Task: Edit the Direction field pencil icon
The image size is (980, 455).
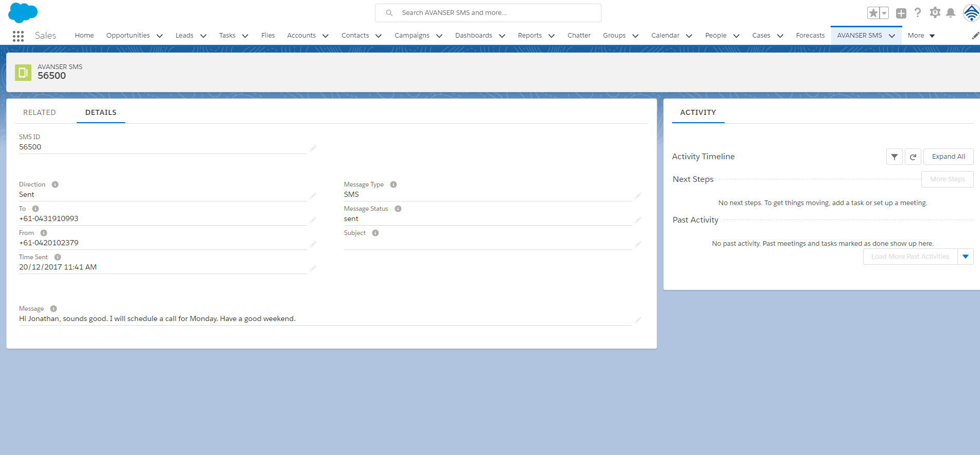Action: 313,196
